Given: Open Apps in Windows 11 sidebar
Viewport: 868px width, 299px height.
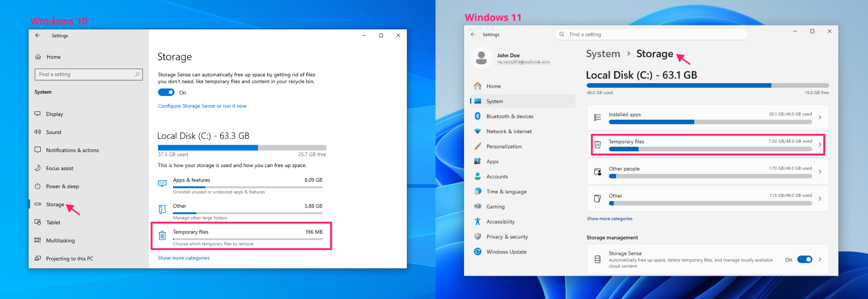Looking at the screenshot, I should pos(522,162).
